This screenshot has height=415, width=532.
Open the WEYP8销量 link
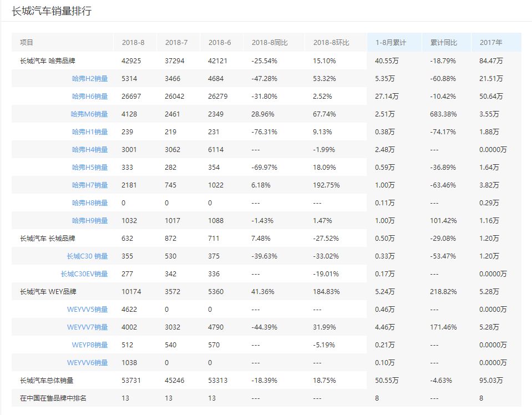coord(89,345)
